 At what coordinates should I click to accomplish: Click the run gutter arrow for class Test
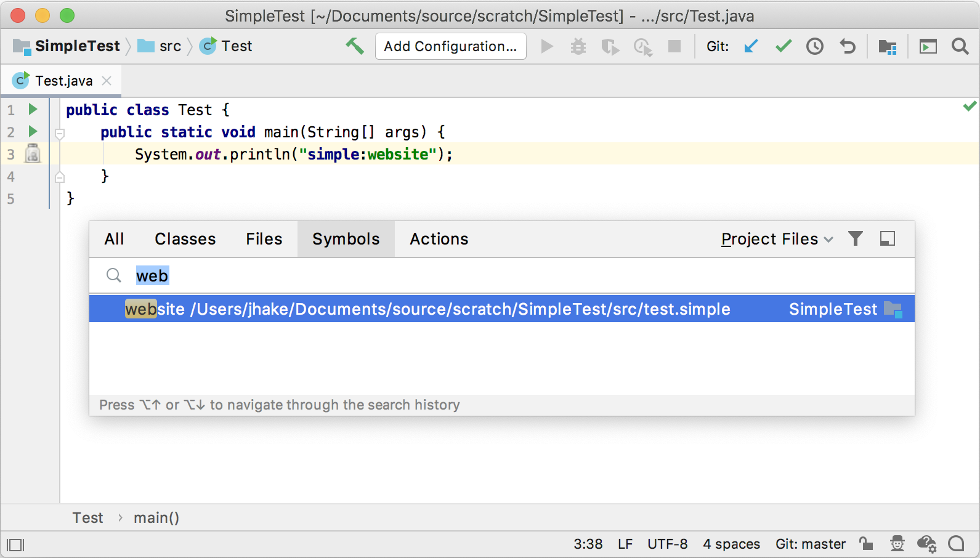pyautogui.click(x=33, y=110)
